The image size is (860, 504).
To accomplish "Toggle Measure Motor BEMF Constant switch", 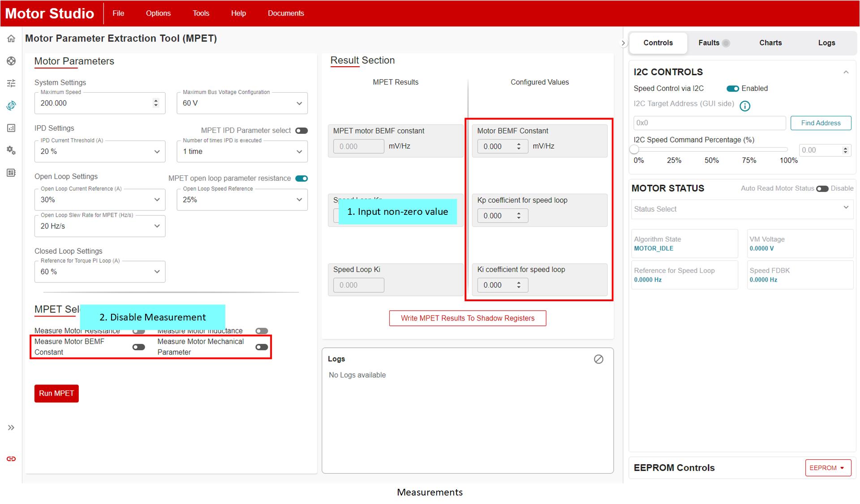I will [139, 347].
